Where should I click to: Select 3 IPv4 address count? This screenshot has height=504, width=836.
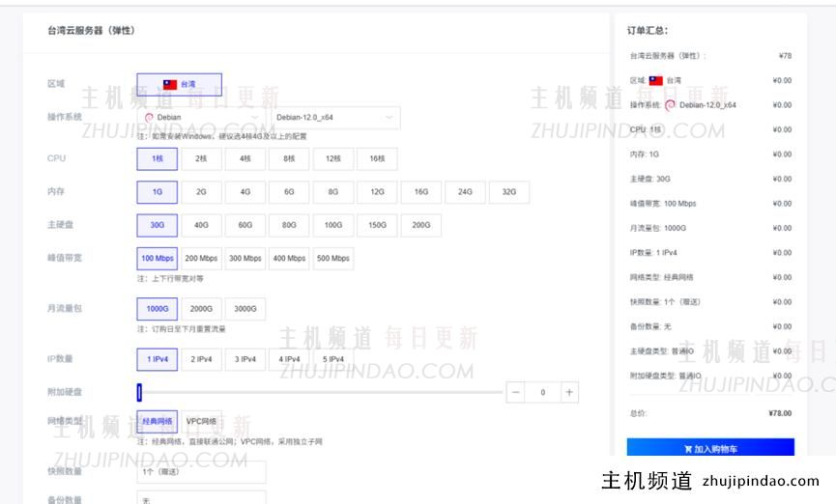point(245,359)
